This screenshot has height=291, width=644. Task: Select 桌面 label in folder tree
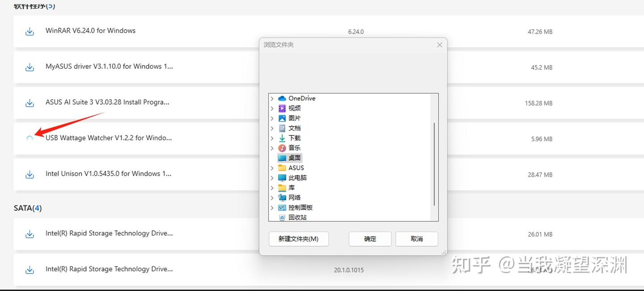(295, 158)
